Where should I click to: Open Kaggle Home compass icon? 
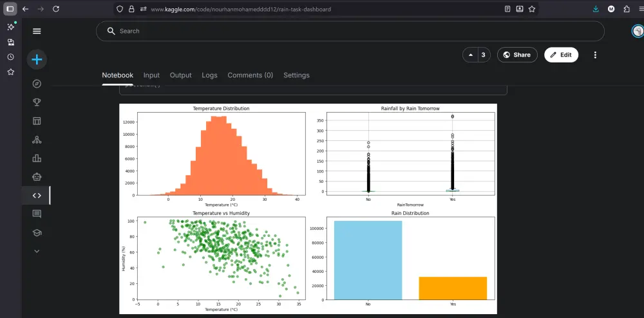(x=37, y=84)
